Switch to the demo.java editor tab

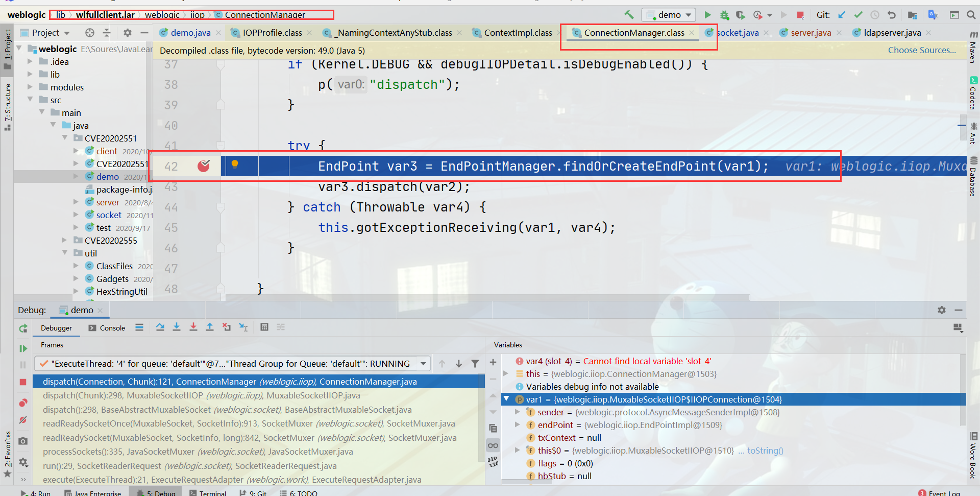coord(190,33)
